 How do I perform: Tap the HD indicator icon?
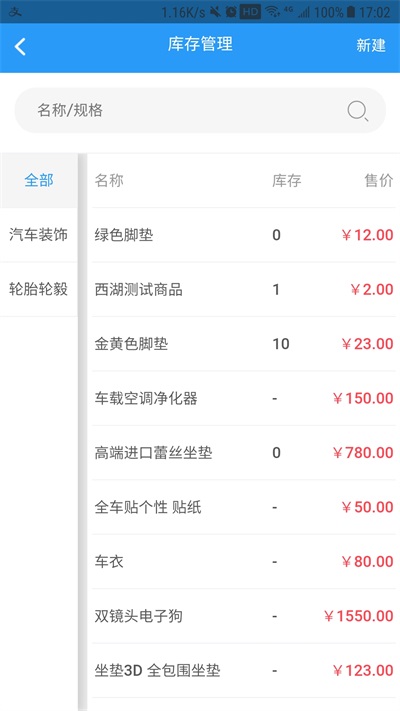250,12
